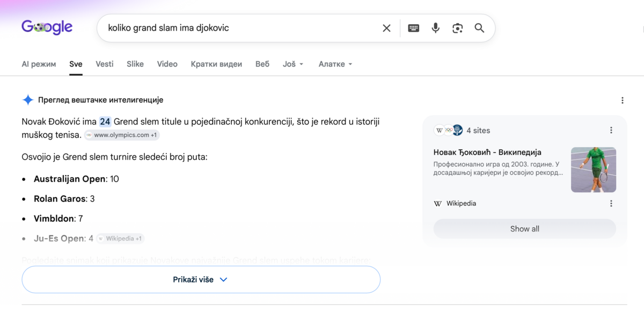644x317 pixels.
Task: Click the Australijan Open: 10 item
Action: click(x=76, y=179)
